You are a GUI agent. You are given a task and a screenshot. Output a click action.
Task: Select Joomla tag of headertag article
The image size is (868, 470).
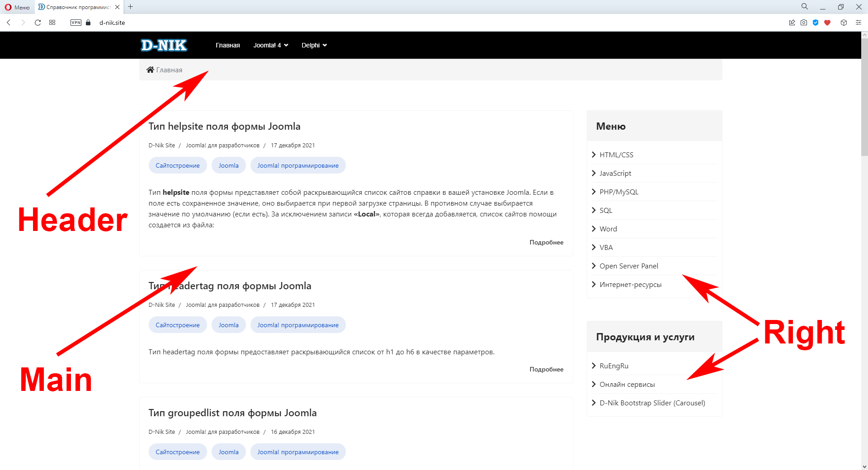[x=228, y=325]
